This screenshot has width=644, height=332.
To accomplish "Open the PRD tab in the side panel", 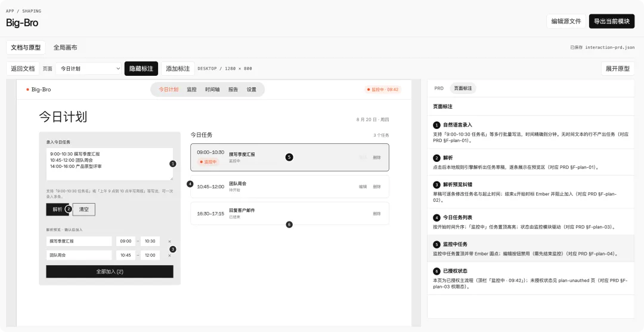I will click(439, 88).
